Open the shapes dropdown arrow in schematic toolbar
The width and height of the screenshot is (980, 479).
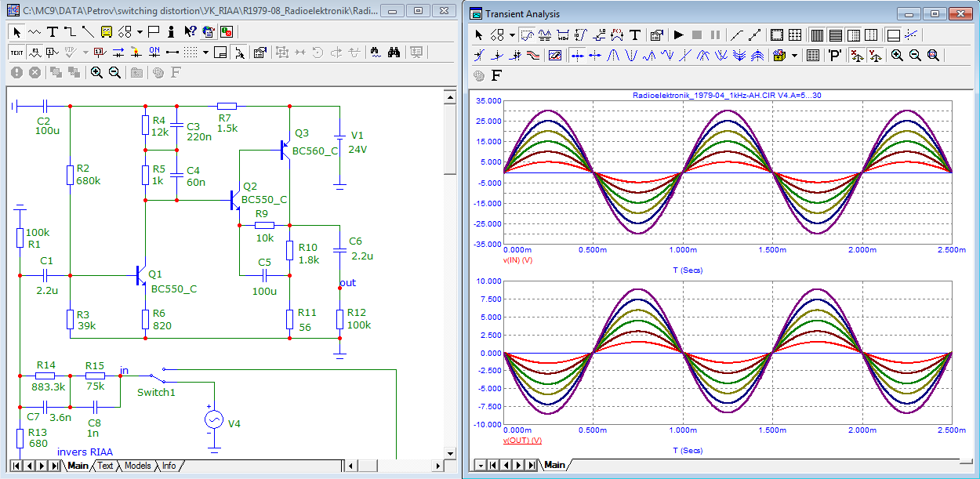(x=140, y=32)
